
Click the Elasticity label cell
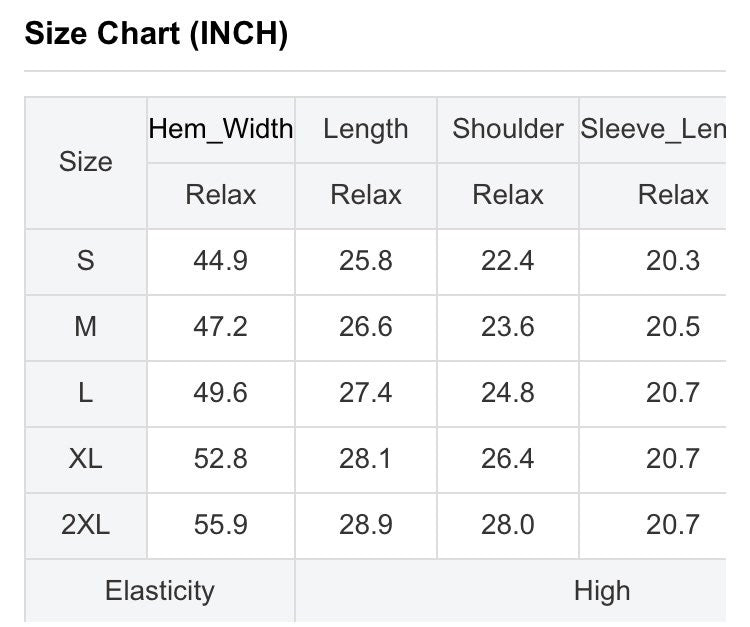(x=160, y=591)
